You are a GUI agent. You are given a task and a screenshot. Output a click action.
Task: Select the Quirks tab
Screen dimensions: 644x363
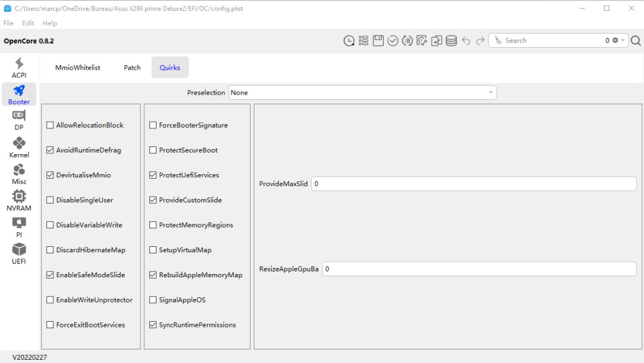pyautogui.click(x=170, y=68)
